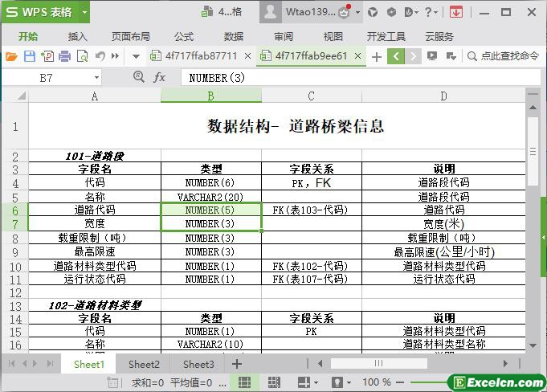Expand the document tab list dropdown arrow
This screenshot has height=392, width=547.
(135, 56)
